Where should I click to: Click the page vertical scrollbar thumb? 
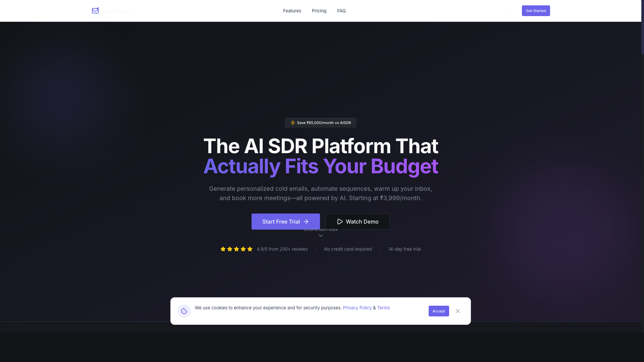click(x=642, y=27)
